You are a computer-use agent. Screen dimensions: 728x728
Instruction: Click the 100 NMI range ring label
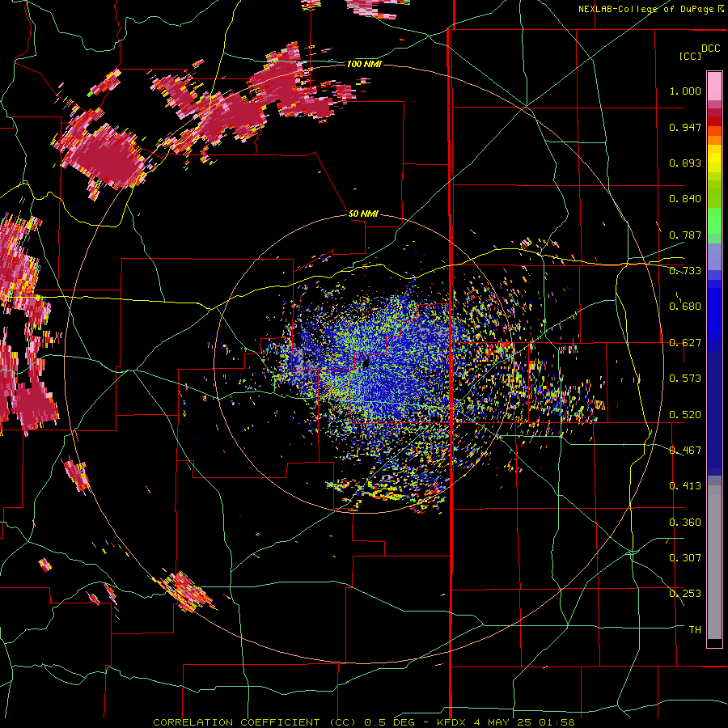point(364,64)
